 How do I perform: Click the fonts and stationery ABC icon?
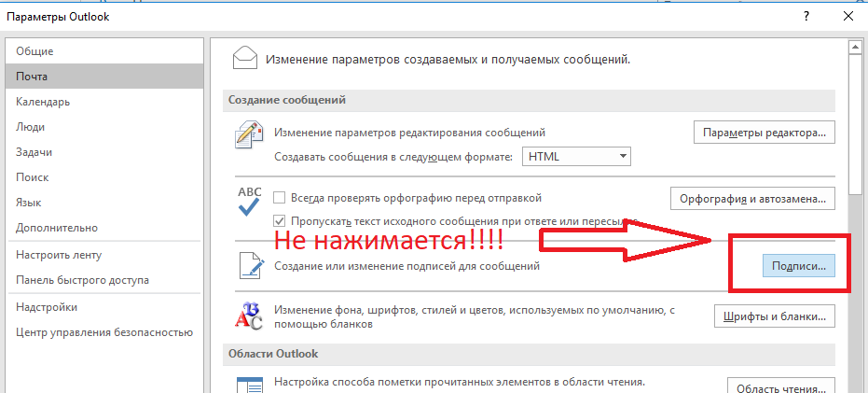click(249, 317)
